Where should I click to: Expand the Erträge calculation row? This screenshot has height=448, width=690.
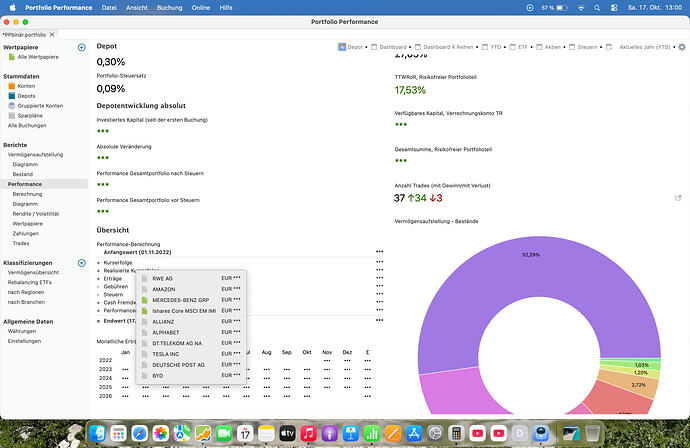(99, 279)
